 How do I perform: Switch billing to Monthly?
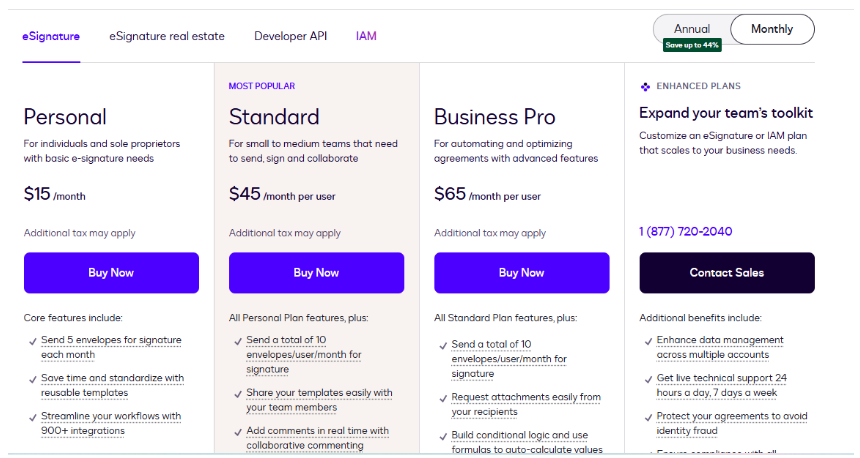(x=772, y=29)
